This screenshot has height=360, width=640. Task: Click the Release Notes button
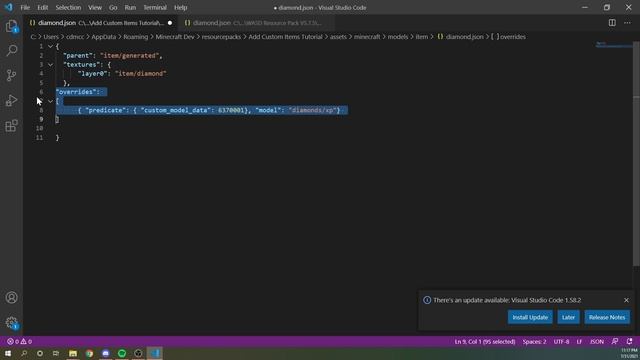pyautogui.click(x=607, y=317)
